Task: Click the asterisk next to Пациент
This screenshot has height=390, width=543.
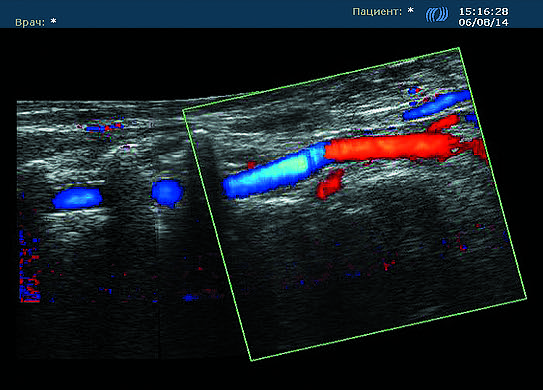Action: pos(410,11)
